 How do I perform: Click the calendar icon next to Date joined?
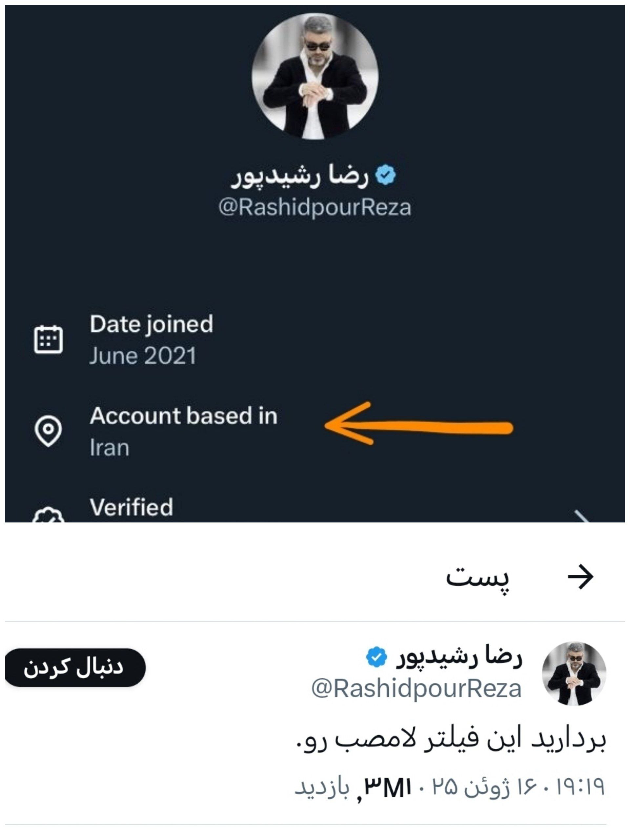(x=49, y=340)
